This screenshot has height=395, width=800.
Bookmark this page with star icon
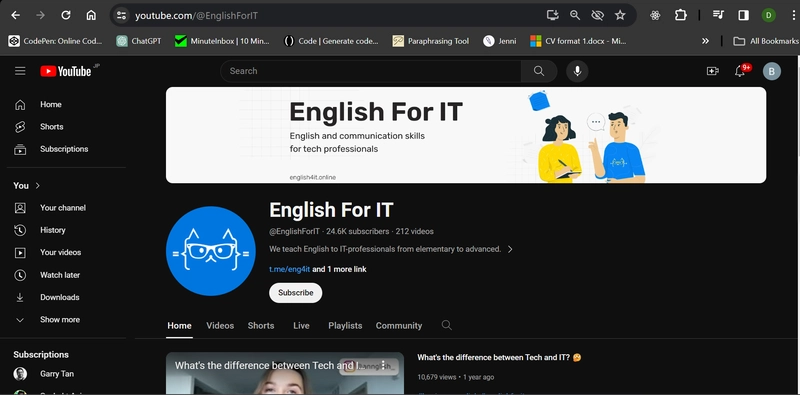click(620, 15)
